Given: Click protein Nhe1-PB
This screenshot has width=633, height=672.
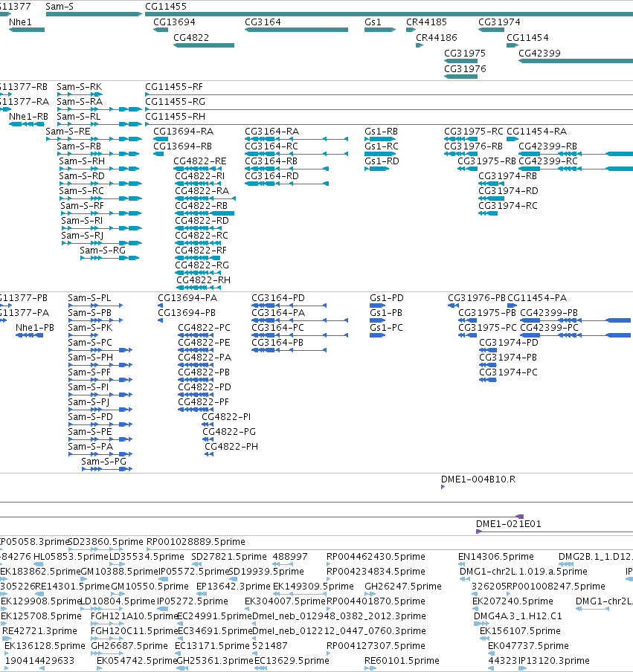Looking at the screenshot, I should [x=35, y=328].
